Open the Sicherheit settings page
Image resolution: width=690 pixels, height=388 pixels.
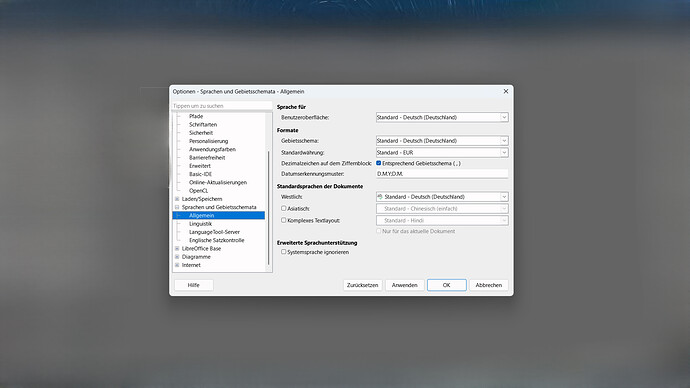pos(201,132)
